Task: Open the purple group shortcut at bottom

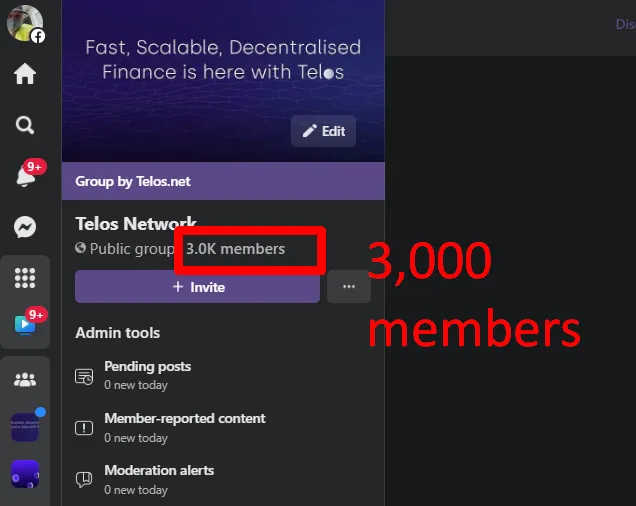Action: (25, 474)
